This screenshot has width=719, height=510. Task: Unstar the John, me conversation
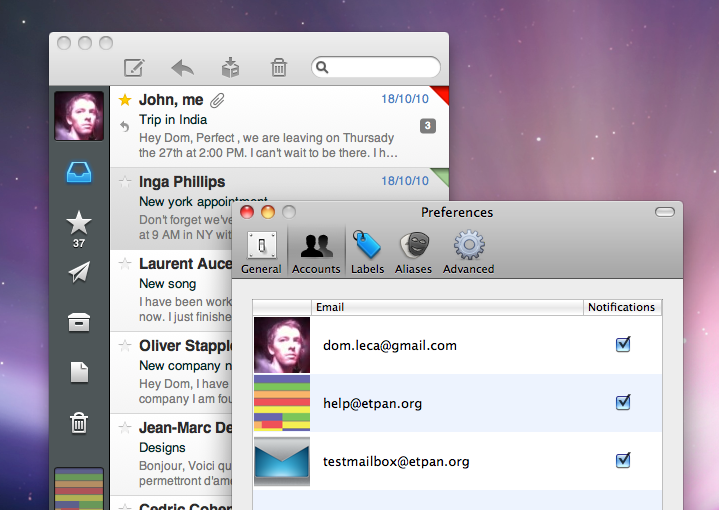[125, 100]
